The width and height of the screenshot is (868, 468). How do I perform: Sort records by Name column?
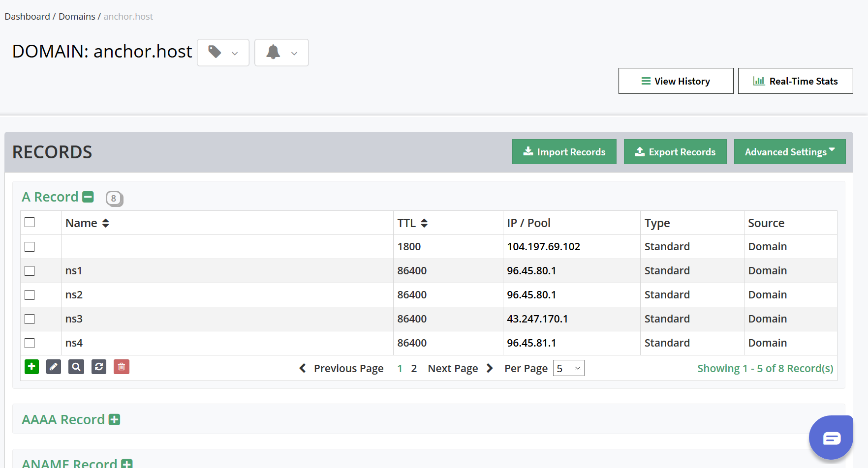click(x=105, y=223)
